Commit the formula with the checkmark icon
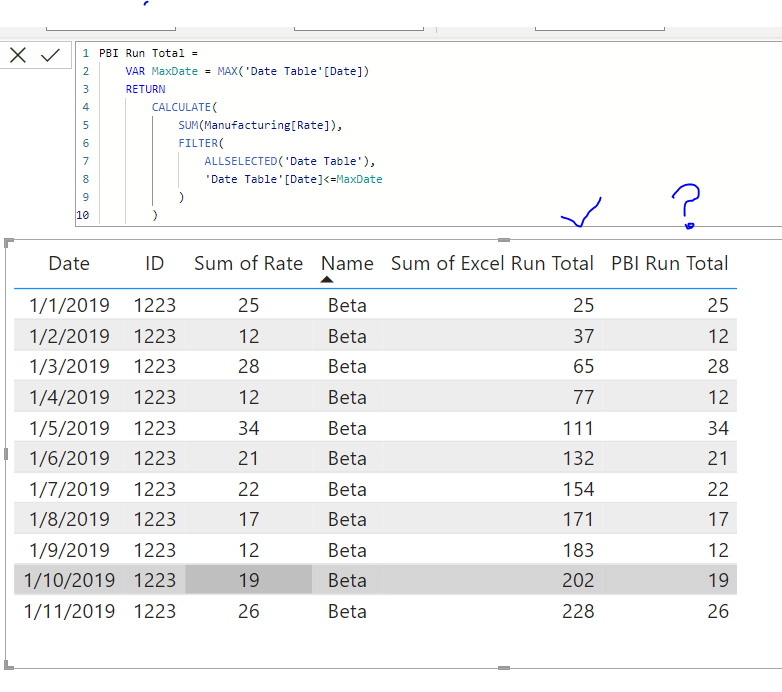The height and width of the screenshot is (692, 782). [x=50, y=55]
